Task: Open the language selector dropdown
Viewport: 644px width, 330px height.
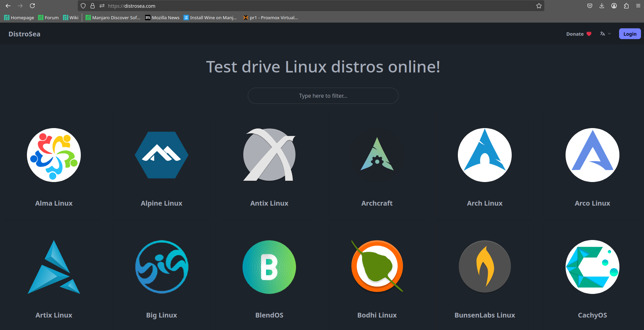Action: click(605, 34)
